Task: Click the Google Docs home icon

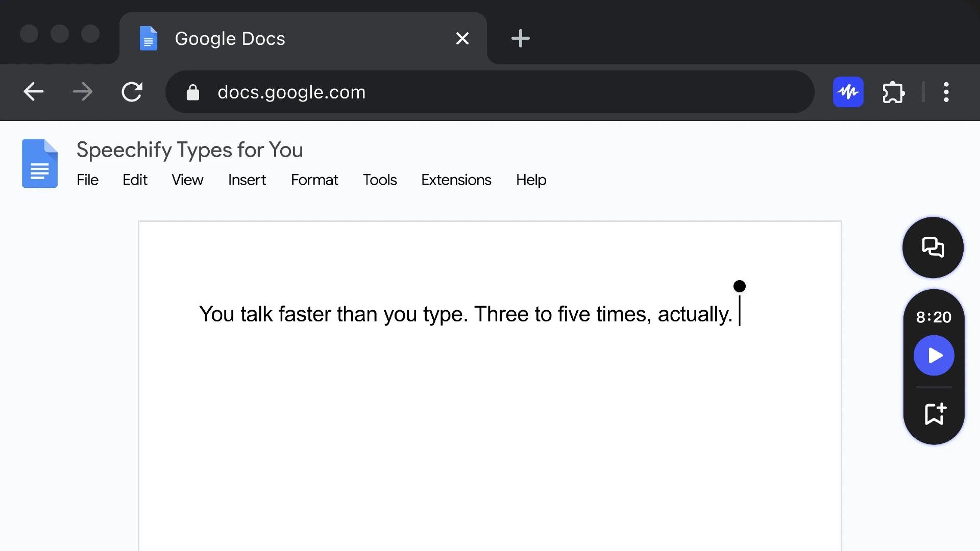Action: click(x=40, y=163)
